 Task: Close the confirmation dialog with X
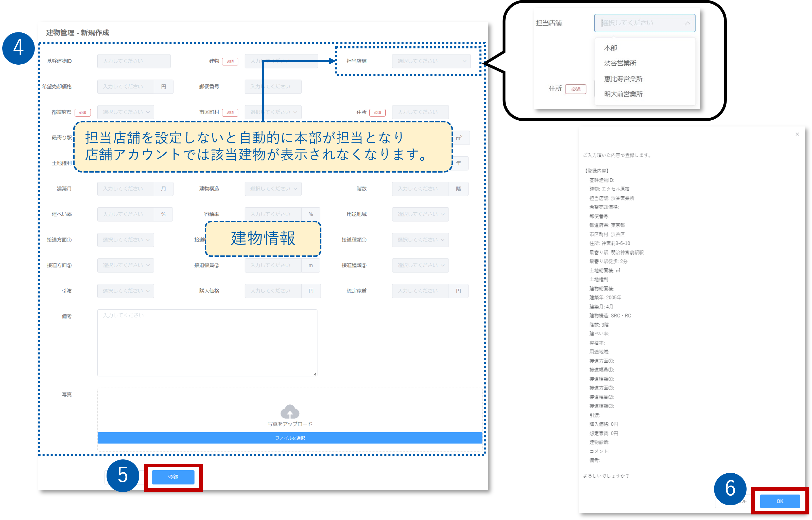point(797,134)
